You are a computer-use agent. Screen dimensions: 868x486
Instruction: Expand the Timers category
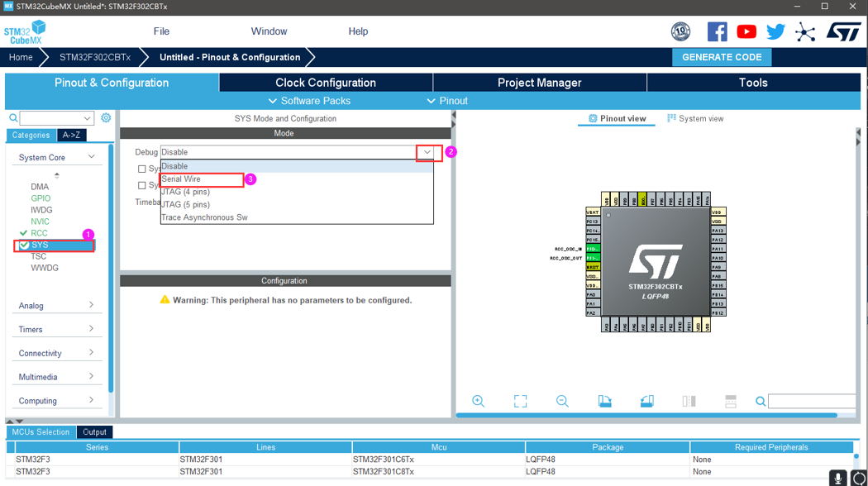click(x=91, y=329)
